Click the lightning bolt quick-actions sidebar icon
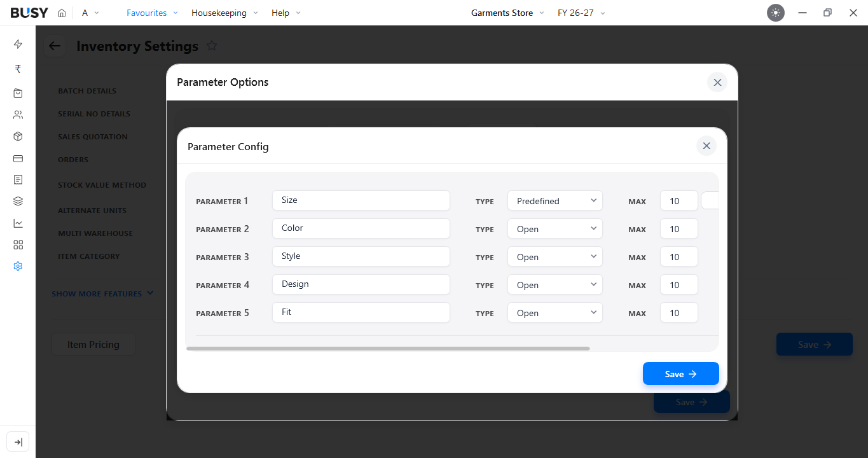868x458 pixels. click(x=18, y=44)
